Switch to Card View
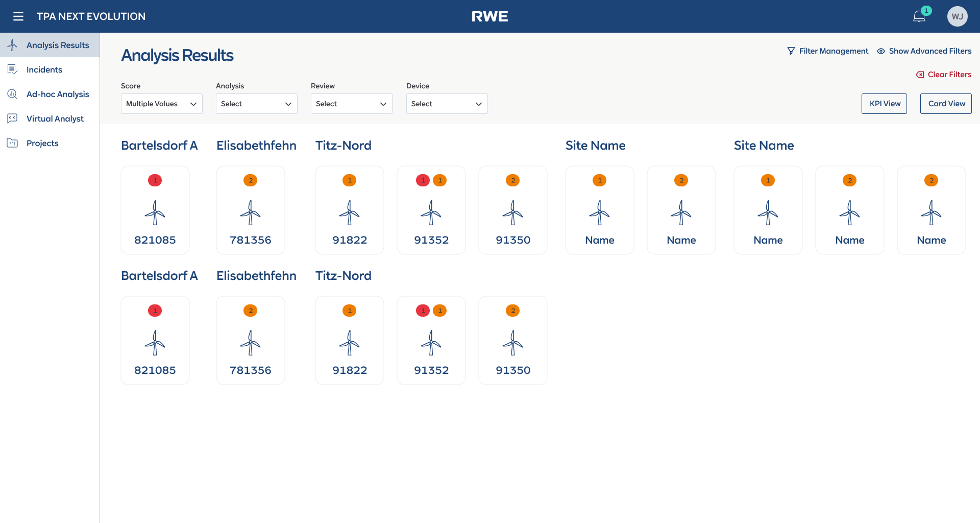 click(x=945, y=104)
